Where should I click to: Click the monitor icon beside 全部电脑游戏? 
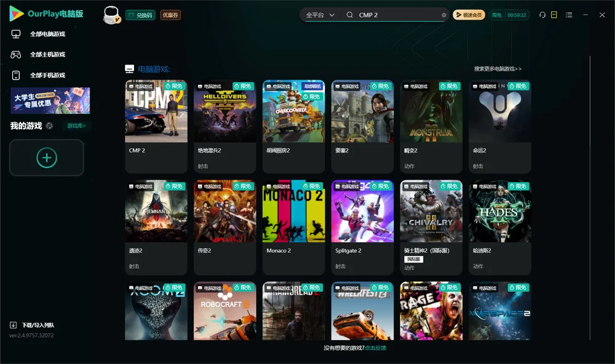pos(16,34)
